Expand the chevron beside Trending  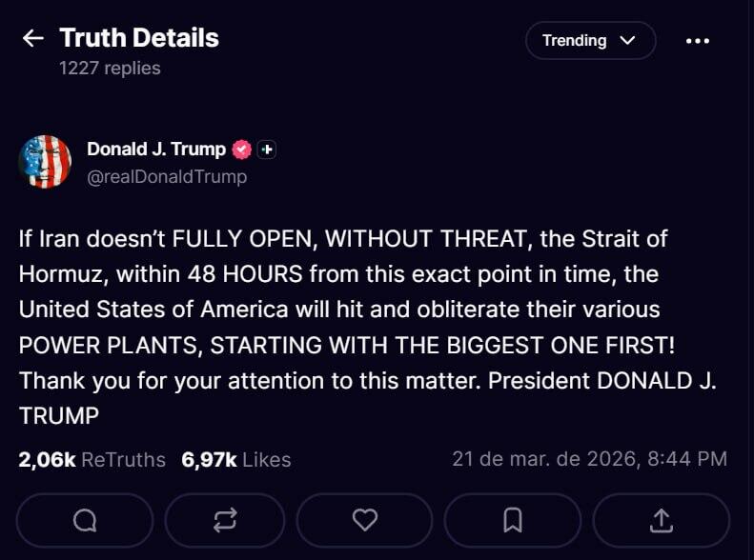coord(627,41)
